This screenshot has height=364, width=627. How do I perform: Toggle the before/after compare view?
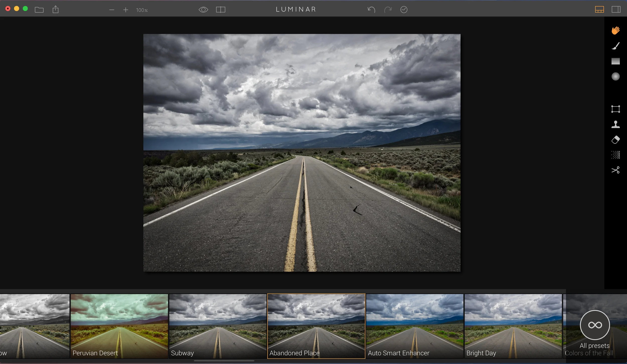tap(220, 10)
